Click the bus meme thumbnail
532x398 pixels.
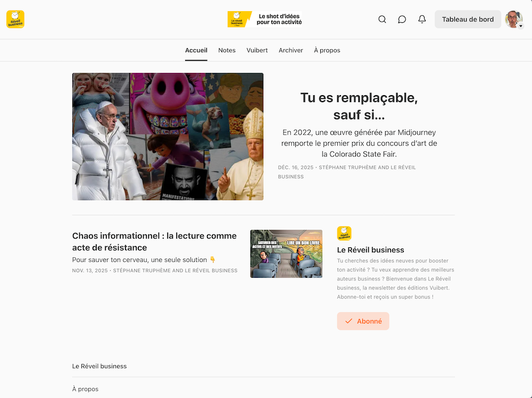click(x=286, y=254)
